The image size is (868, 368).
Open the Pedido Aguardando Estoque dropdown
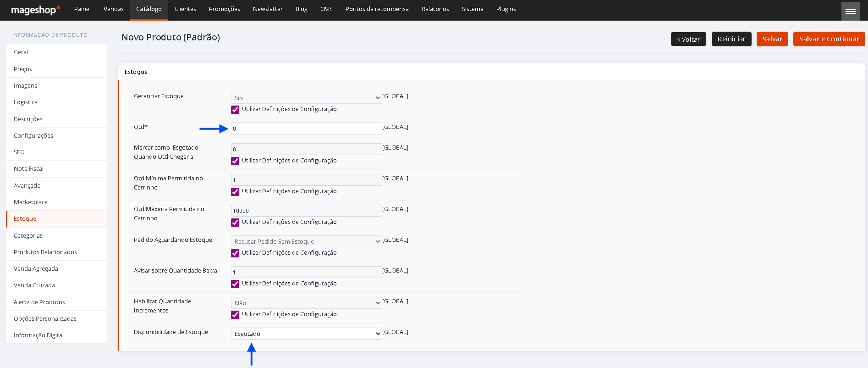click(306, 241)
